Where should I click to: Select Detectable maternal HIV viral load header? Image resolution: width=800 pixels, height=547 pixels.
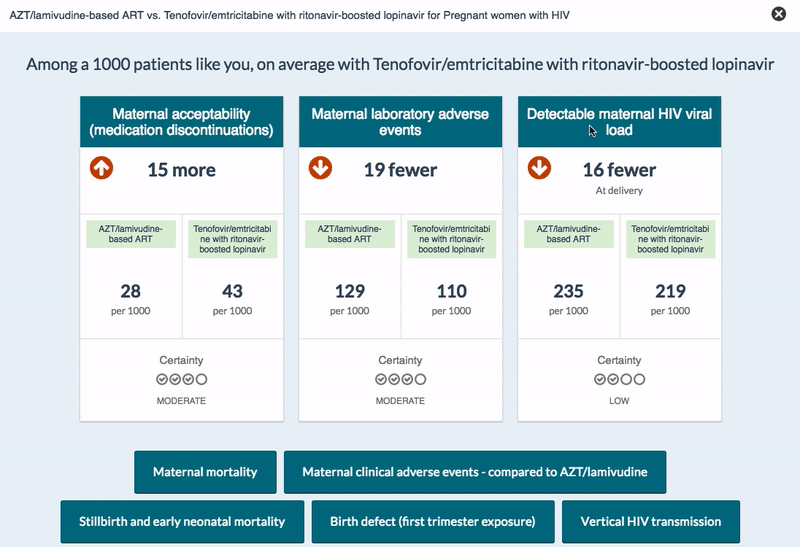[619, 121]
